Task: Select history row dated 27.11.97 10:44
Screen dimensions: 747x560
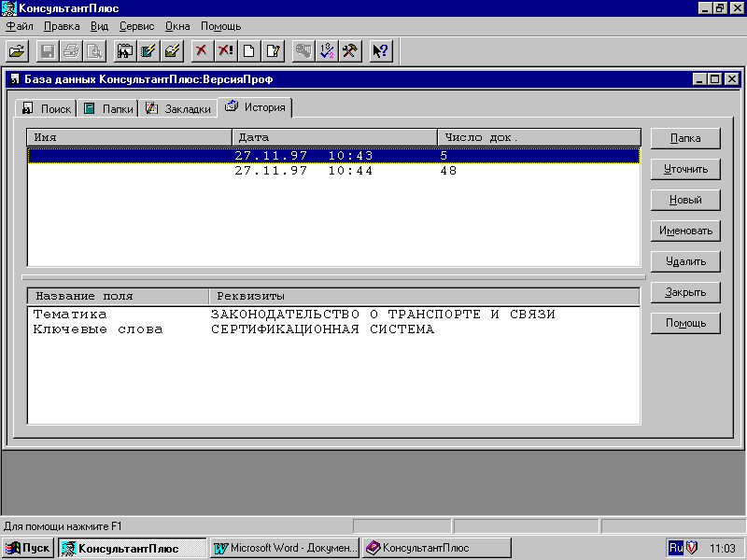Action: point(333,171)
